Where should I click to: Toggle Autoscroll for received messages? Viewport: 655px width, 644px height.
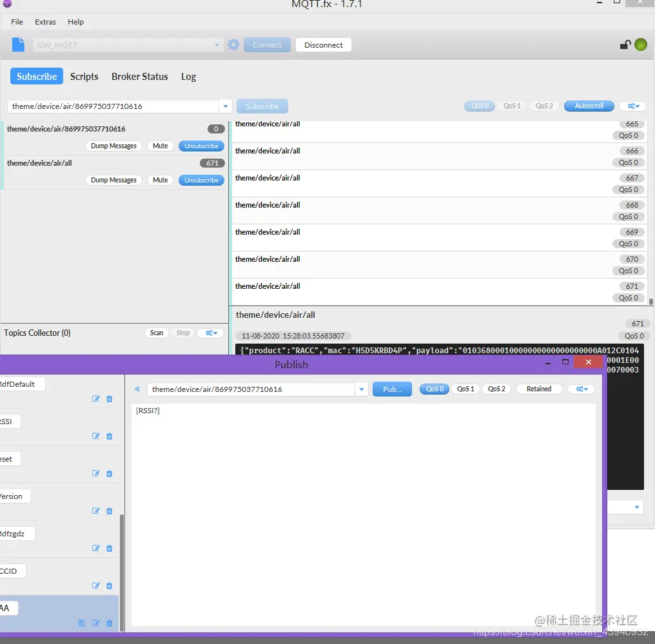click(589, 106)
